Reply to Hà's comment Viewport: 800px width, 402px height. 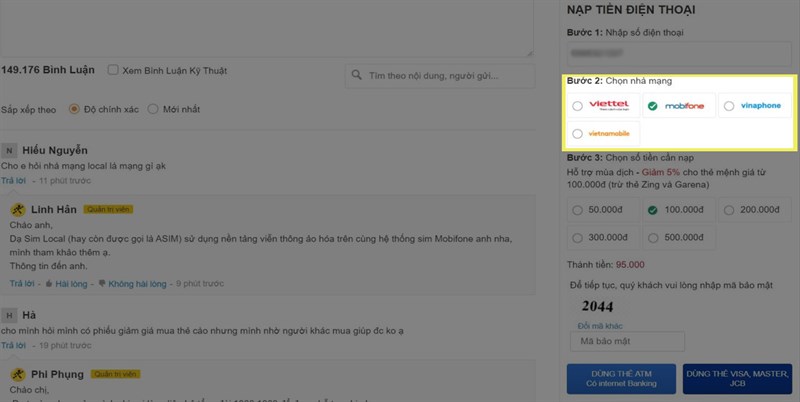[x=13, y=345]
